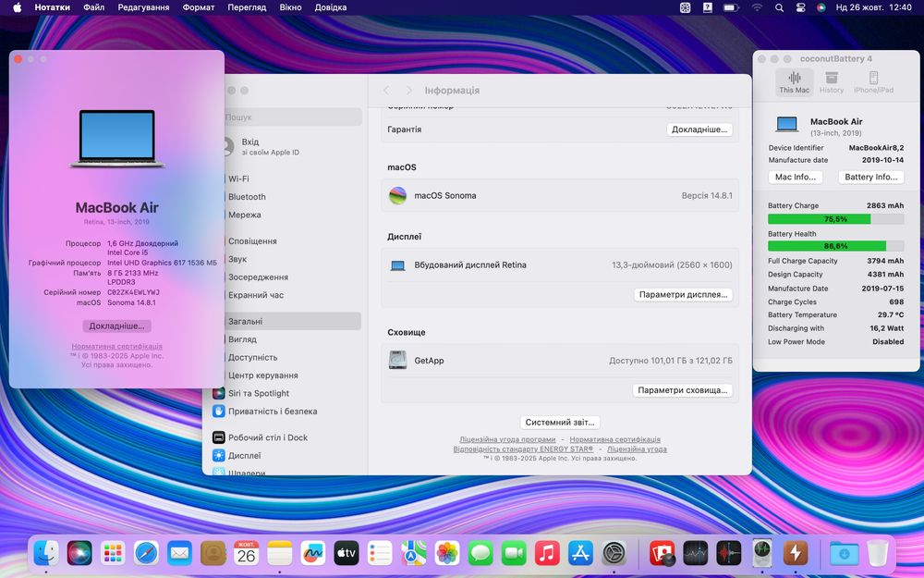Open Параметри дисплея... button
The width and height of the screenshot is (924, 578).
pos(683,294)
